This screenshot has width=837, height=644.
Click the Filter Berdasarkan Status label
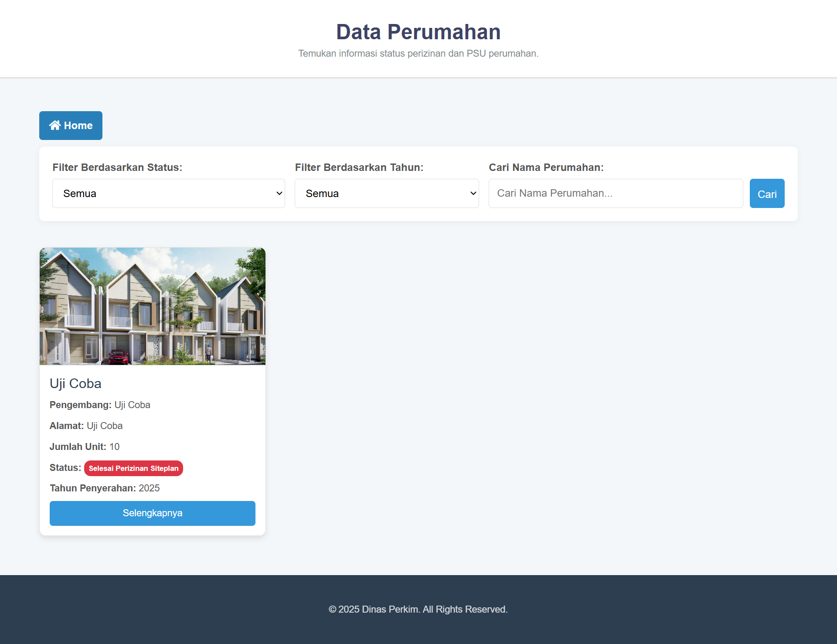pos(117,167)
